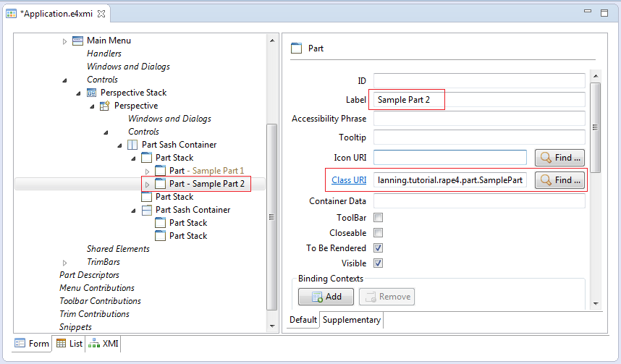Click the Main Menu icon in tree
The width and height of the screenshot is (621, 364).
(77, 41)
